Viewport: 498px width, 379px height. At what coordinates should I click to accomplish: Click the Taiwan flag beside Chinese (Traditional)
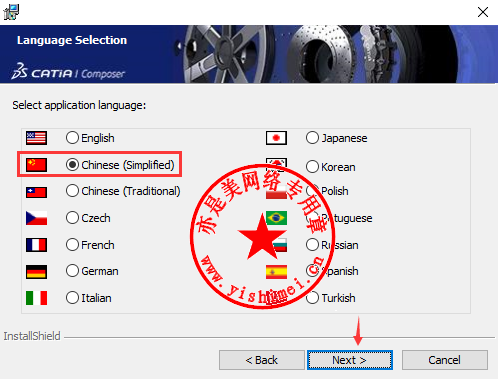point(36,192)
